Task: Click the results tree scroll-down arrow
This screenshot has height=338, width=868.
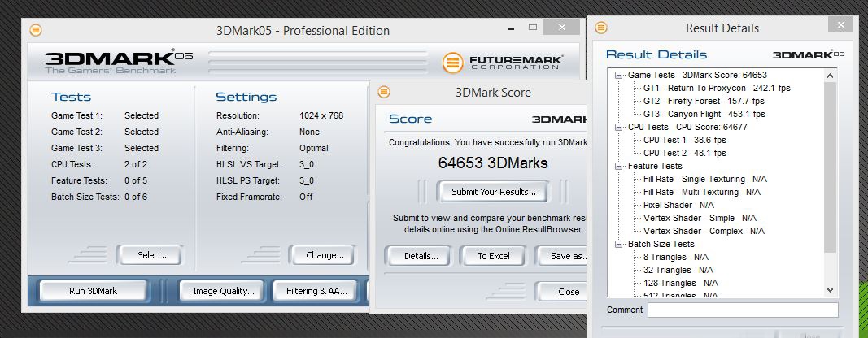Action: coord(829,289)
